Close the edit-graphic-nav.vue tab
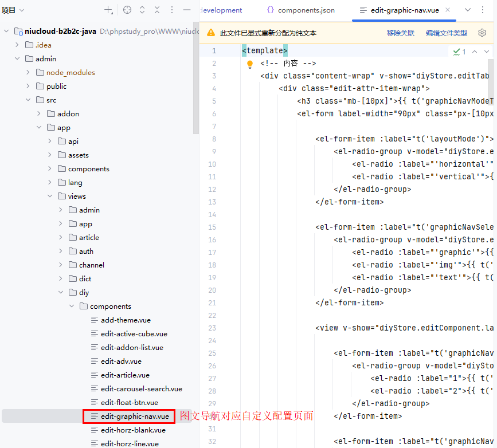 (448, 10)
